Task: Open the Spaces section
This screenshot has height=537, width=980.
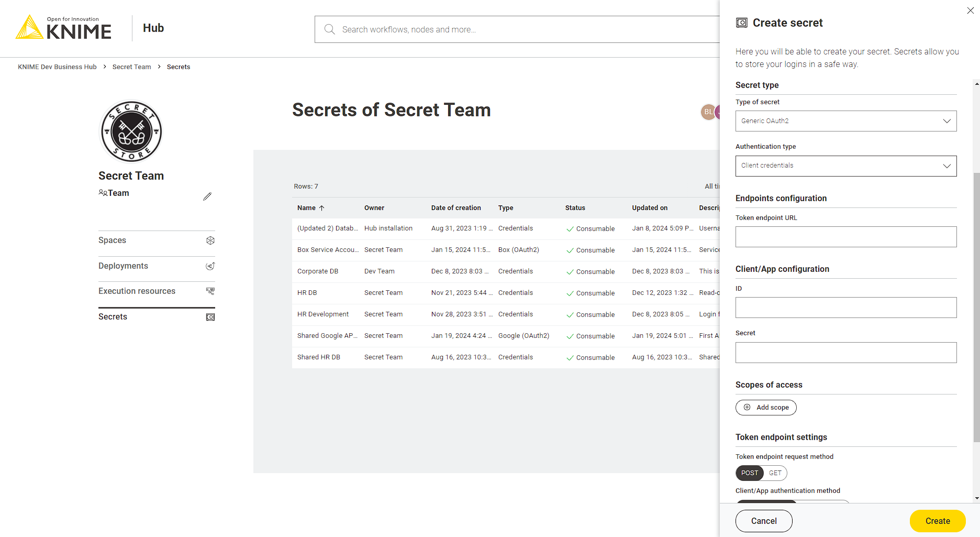Action: (x=157, y=240)
